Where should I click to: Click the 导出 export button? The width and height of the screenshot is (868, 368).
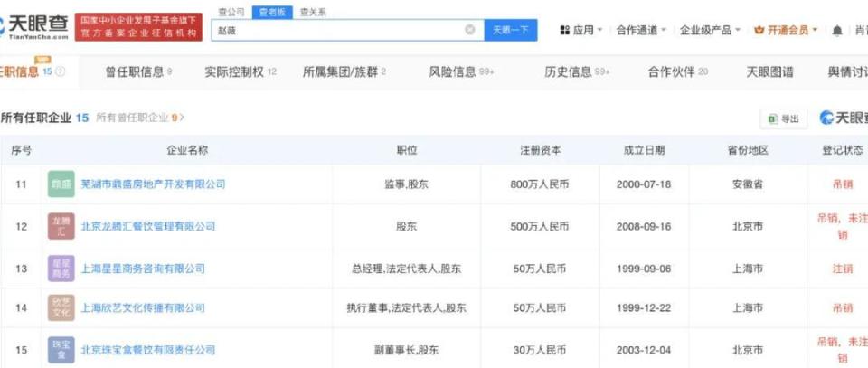click(x=783, y=118)
